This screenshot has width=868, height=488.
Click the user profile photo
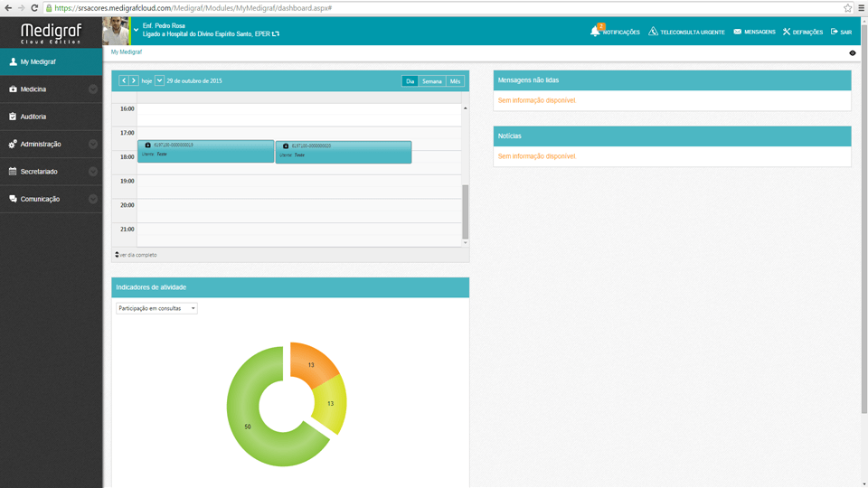coord(116,31)
